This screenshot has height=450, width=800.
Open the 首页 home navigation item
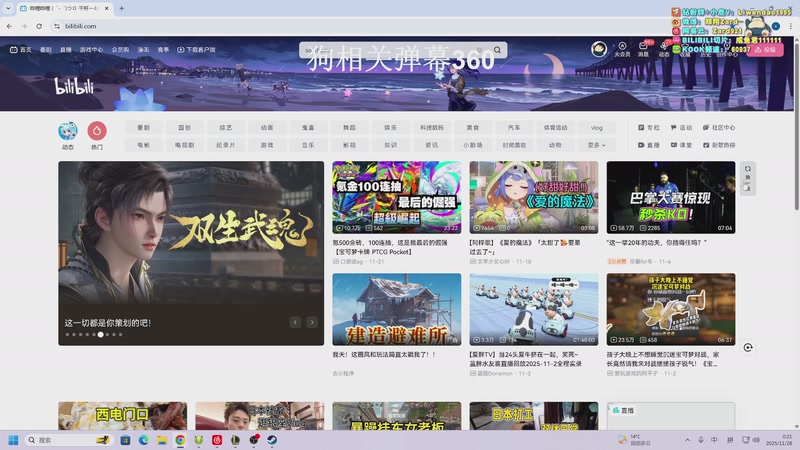[x=21, y=49]
